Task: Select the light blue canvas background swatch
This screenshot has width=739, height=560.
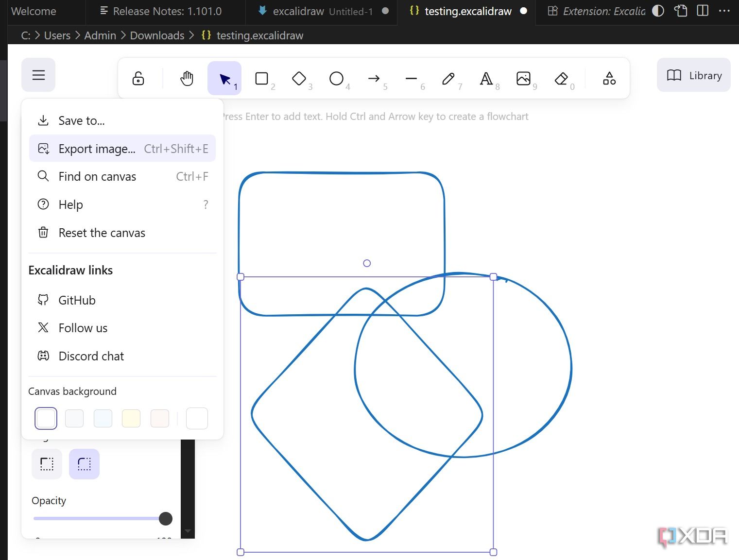Action: [x=103, y=418]
